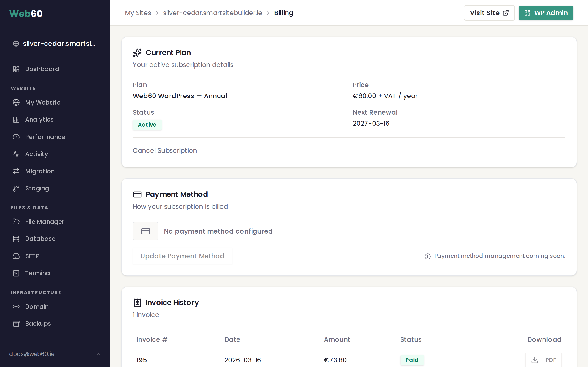This screenshot has height=367, width=588.
Task: Launch the Terminal from the sidebar icon
Action: coord(16,273)
